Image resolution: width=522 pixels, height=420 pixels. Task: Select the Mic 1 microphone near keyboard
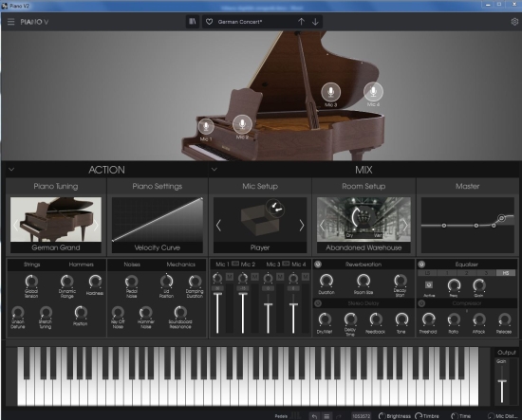206,127
